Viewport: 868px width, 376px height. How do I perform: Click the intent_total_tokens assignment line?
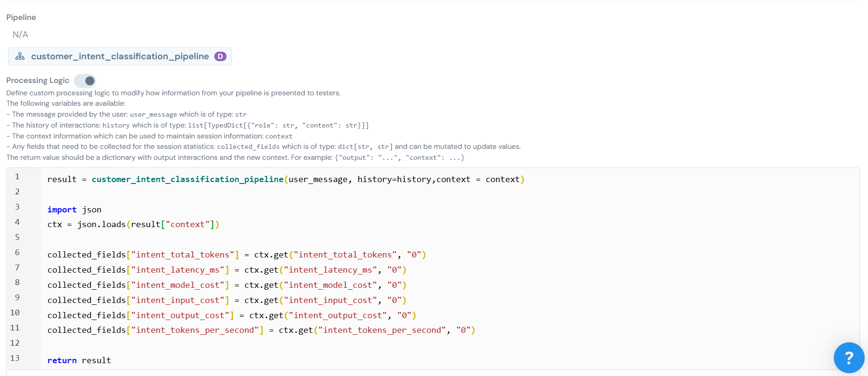pyautogui.click(x=236, y=255)
